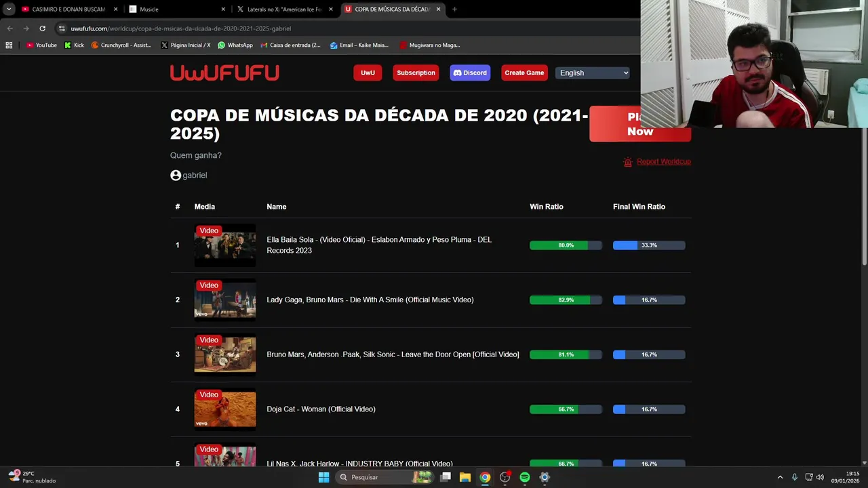
Task: Open the Chrome apps grid icon
Action: [x=9, y=45]
